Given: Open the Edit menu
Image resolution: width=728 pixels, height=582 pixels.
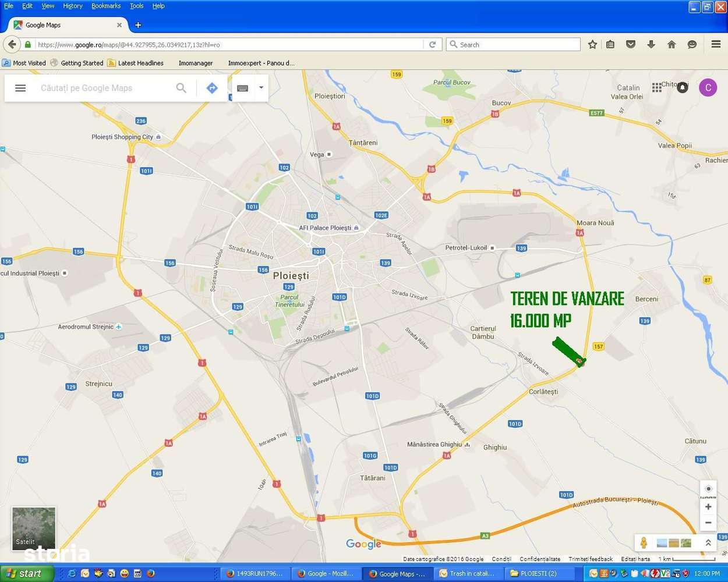Looking at the screenshot, I should 27,6.
